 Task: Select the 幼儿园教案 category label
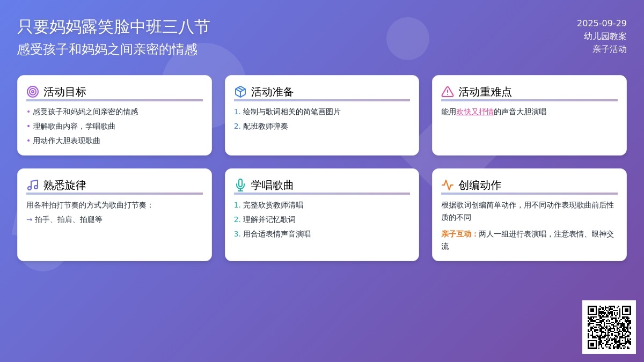[x=605, y=36]
